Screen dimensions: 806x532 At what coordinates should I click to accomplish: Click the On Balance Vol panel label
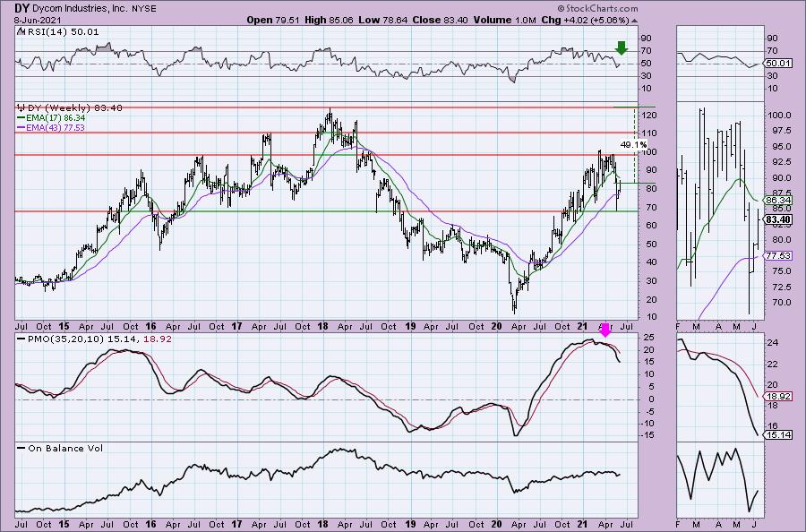65,448
